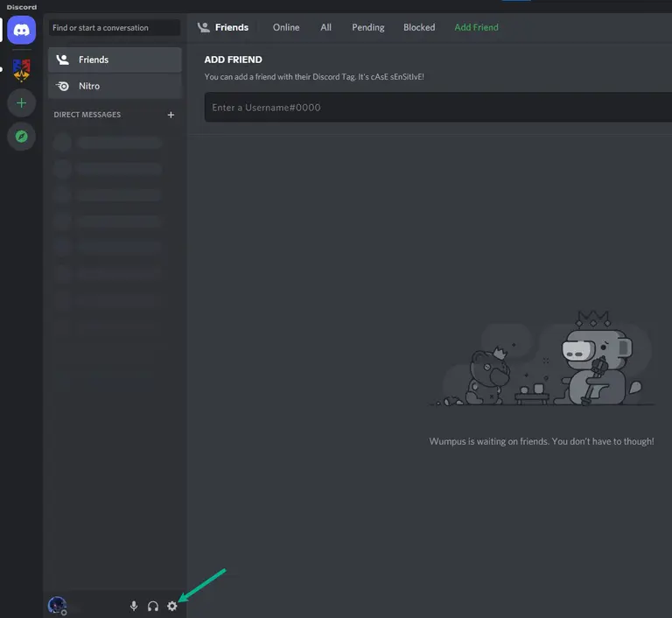
Task: Focus the Find or start a conversation box
Action: tap(115, 28)
